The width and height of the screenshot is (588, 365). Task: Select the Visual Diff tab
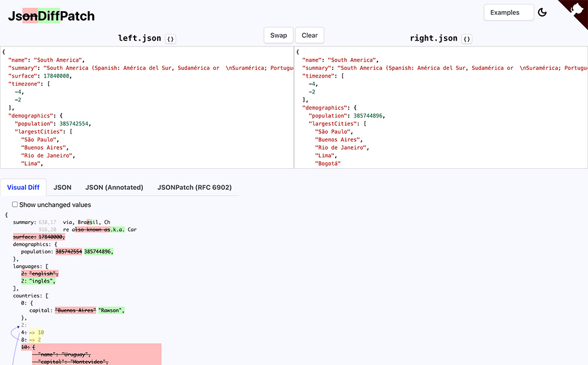click(x=24, y=187)
